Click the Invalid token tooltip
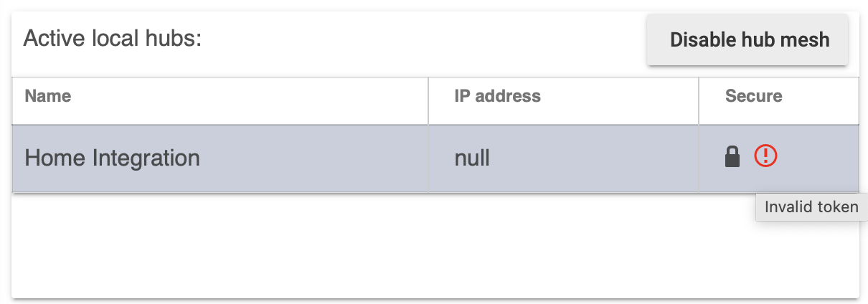This screenshot has height=304, width=868. [811, 207]
